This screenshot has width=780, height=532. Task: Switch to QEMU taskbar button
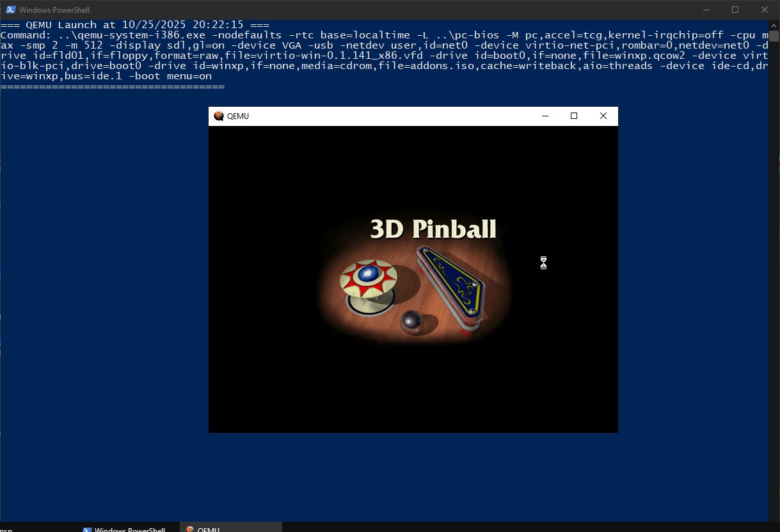(230, 528)
